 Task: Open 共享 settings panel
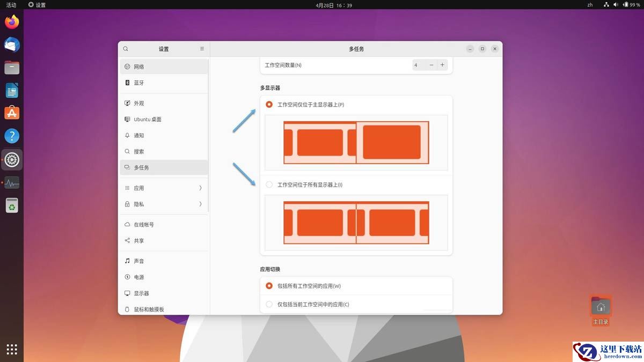pos(164,240)
